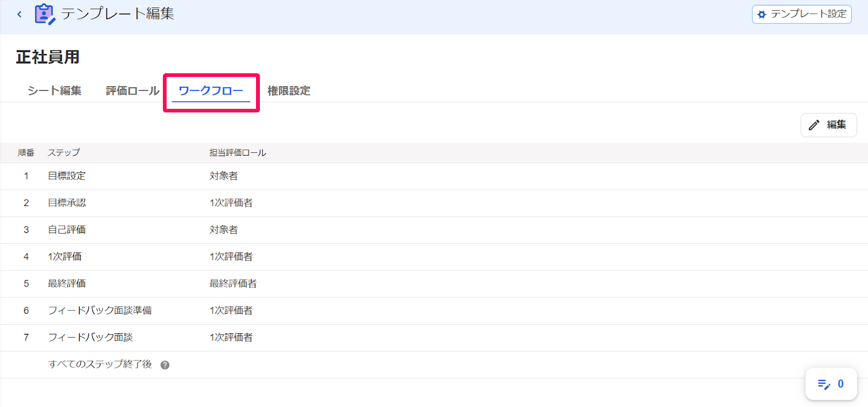Screen dimensions: 868x407
Task: Click order number 5
Action: tap(26, 284)
